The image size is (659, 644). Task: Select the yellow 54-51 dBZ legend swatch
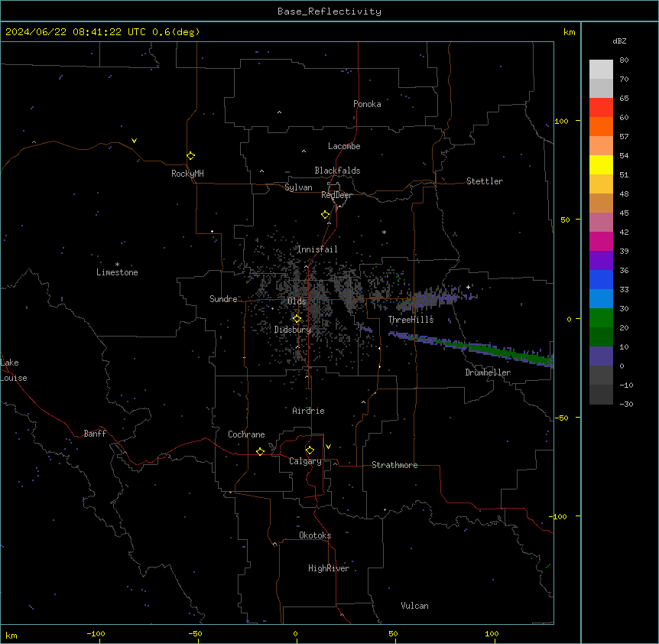[x=601, y=164]
